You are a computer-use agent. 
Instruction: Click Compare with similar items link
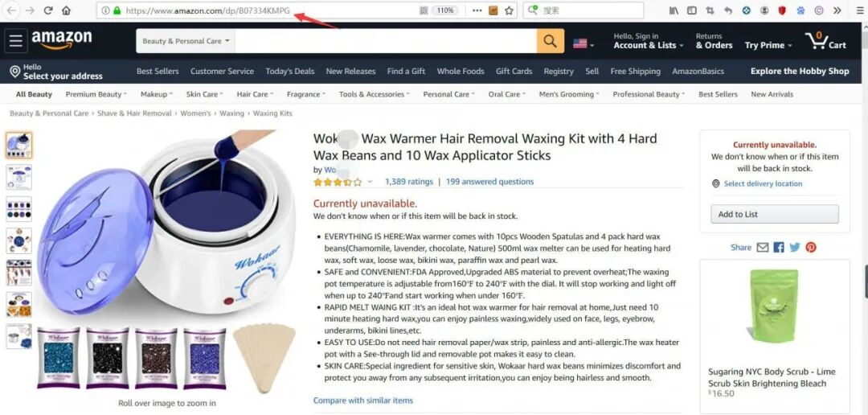click(363, 400)
